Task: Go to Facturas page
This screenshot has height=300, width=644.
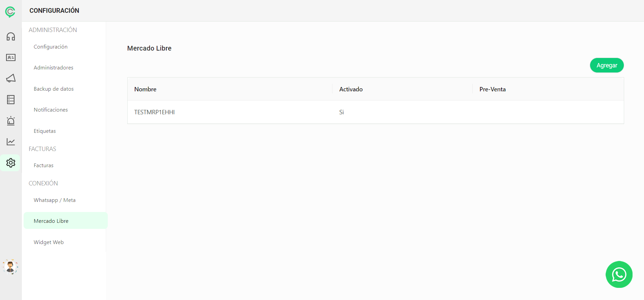Action: click(43, 166)
